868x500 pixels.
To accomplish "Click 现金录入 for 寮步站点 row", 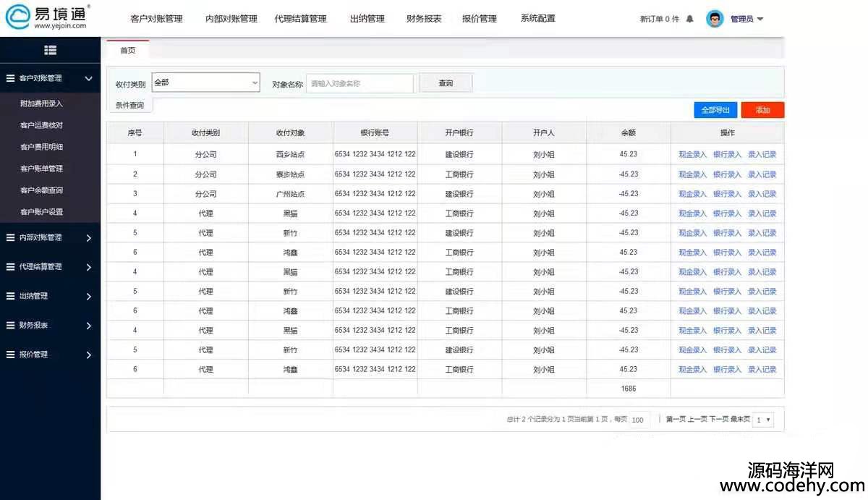I will pos(692,174).
